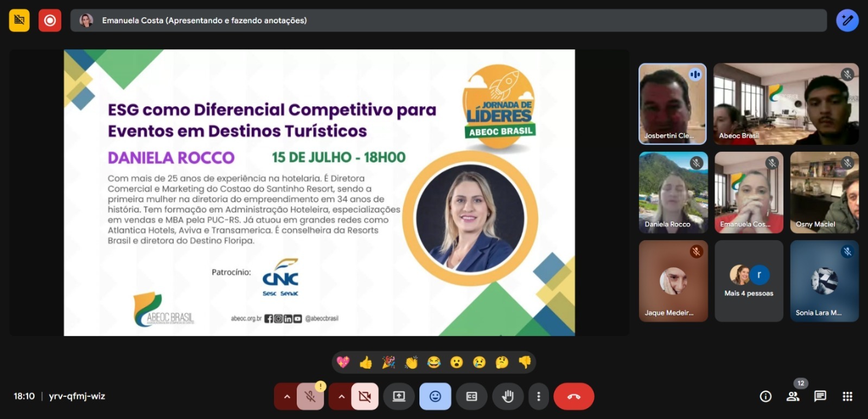Screen dimensions: 868x419
Task: Click the speaking indicator on Josbertini tile
Action: (x=695, y=74)
